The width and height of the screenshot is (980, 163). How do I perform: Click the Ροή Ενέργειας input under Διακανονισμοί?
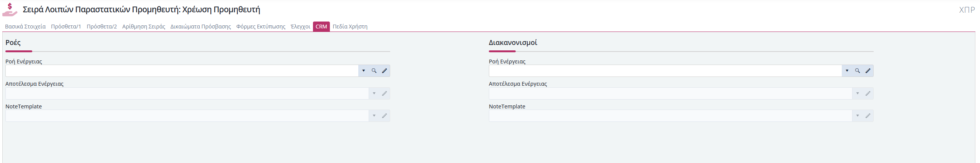[665, 71]
